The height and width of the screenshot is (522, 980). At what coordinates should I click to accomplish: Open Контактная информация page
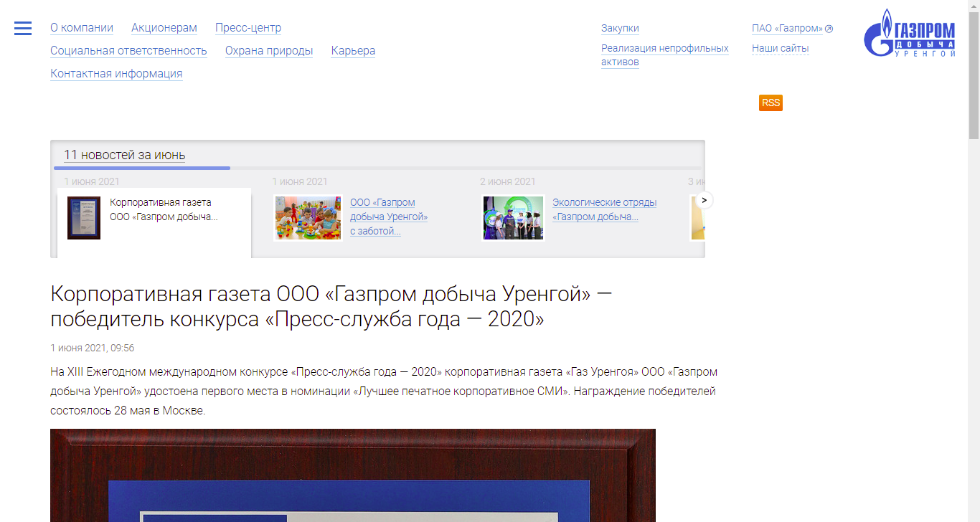point(116,74)
